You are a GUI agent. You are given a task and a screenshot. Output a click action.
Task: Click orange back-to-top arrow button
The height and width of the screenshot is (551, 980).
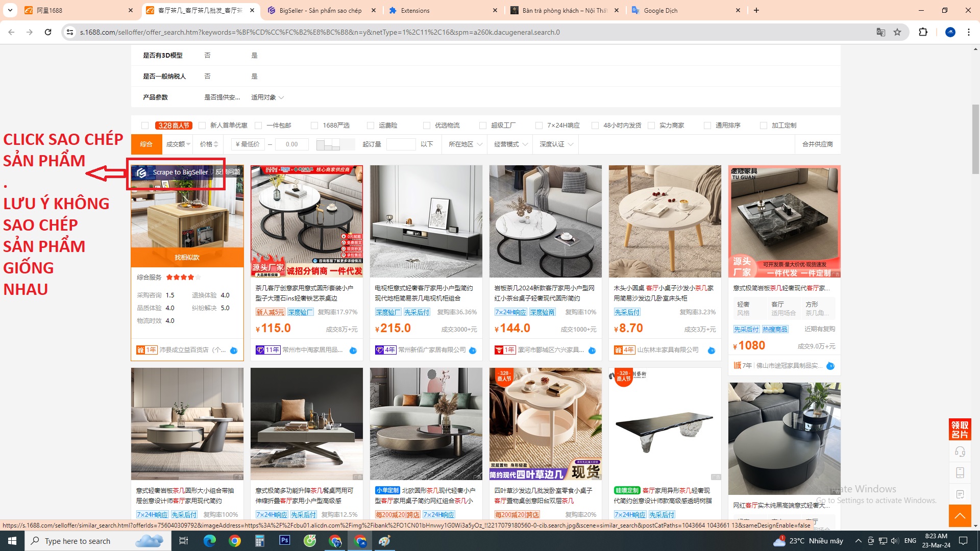click(x=960, y=516)
